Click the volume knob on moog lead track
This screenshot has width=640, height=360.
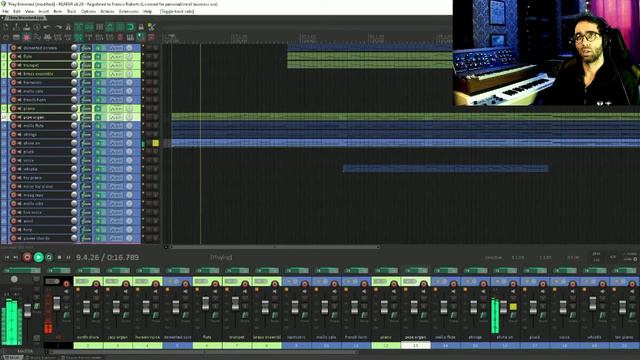tap(74, 195)
